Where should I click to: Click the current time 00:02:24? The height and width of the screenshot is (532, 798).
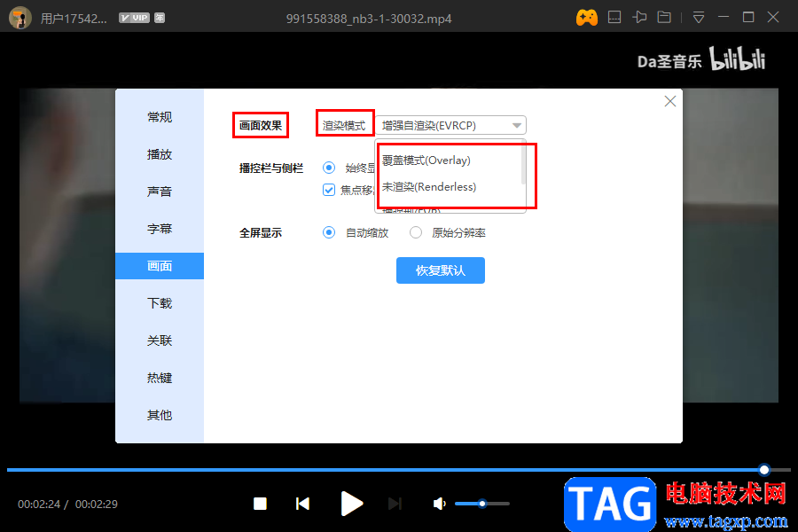pos(39,504)
